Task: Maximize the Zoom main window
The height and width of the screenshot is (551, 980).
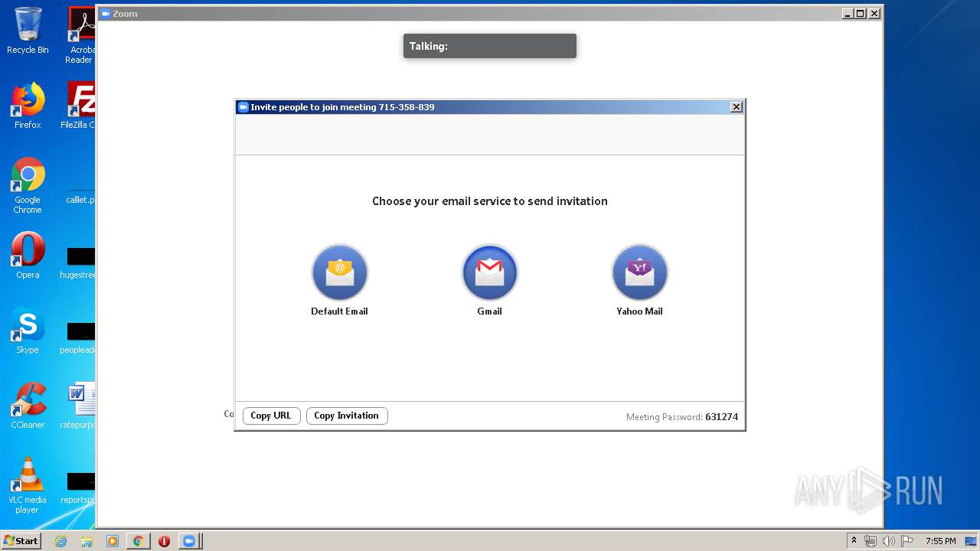Action: [x=861, y=14]
